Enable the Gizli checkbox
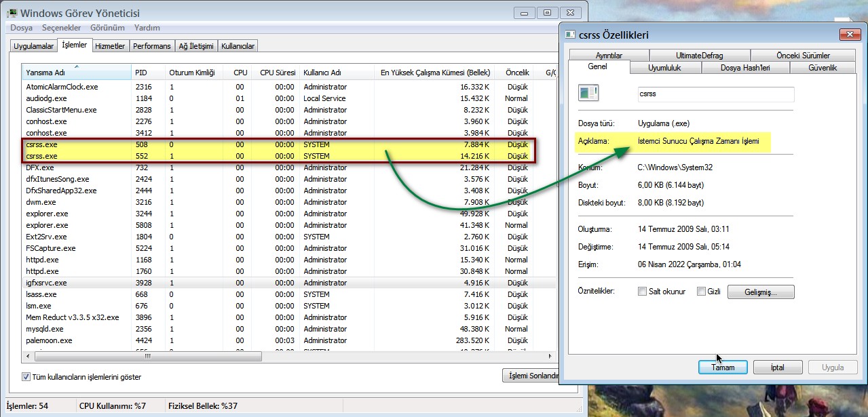The width and height of the screenshot is (868, 417). click(701, 292)
